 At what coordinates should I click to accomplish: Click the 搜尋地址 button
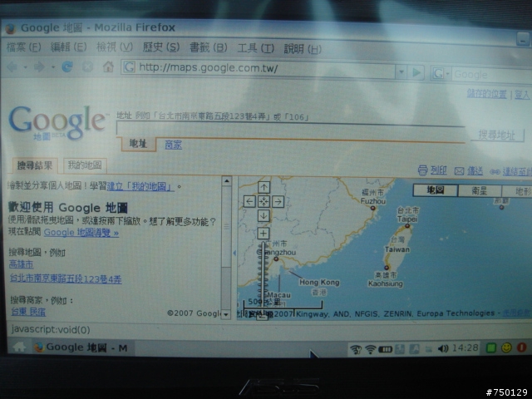[497, 135]
